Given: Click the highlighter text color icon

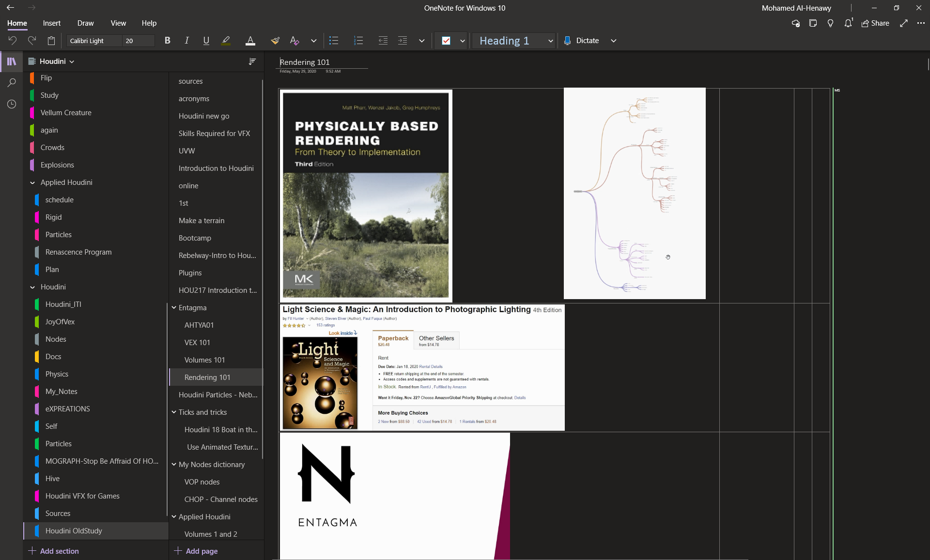Looking at the screenshot, I should (226, 41).
